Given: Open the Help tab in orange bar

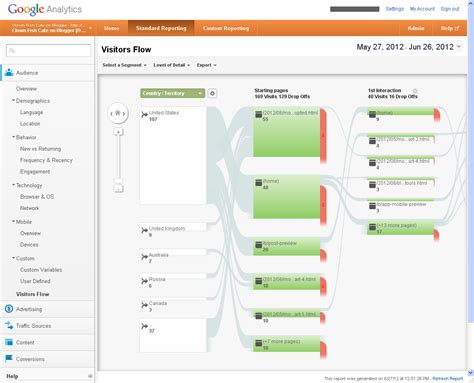Looking at the screenshot, I should [449, 28].
